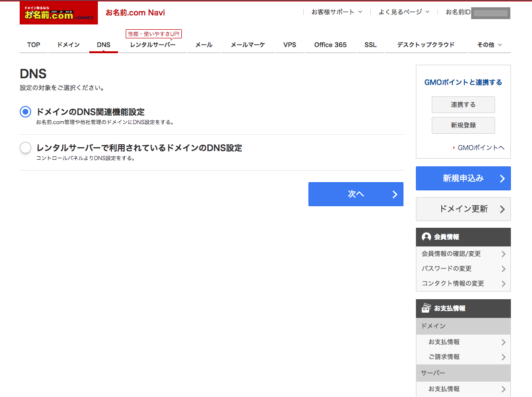The height and width of the screenshot is (397, 532).
Task: Open the Office 365 tab
Action: 331,45
